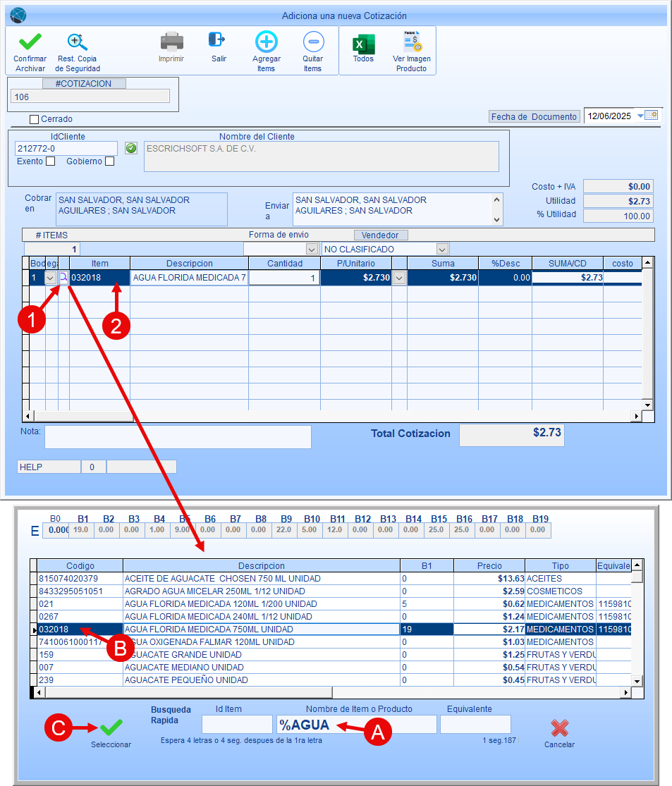Image resolution: width=672 pixels, height=786 pixels.
Task: Click item code cell 032018 in quotation grid
Action: click(x=100, y=278)
